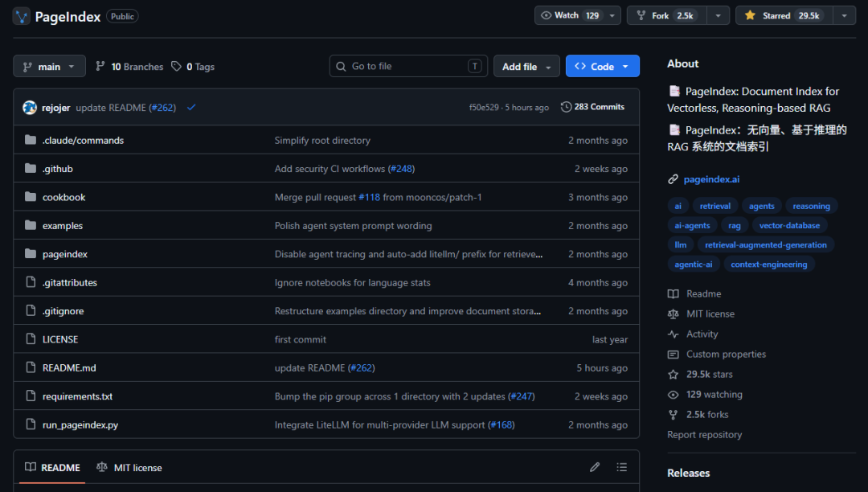Click the pulse icon next to Activity

click(x=674, y=334)
